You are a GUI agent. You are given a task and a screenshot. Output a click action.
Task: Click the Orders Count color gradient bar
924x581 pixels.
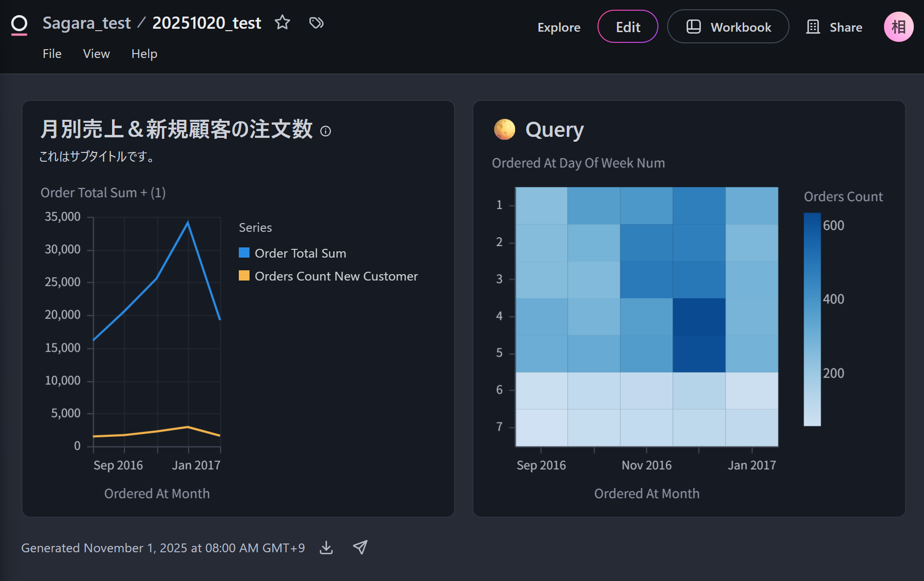tap(812, 319)
